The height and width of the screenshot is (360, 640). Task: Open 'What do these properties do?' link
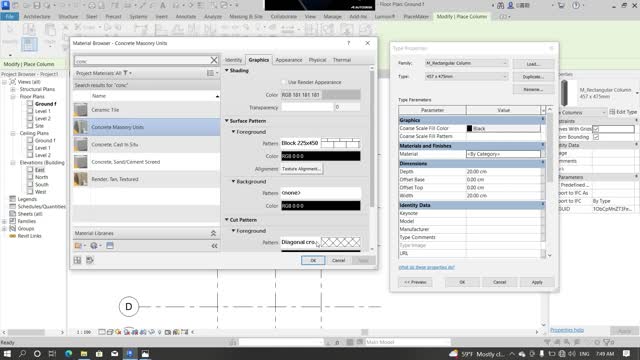427,267
